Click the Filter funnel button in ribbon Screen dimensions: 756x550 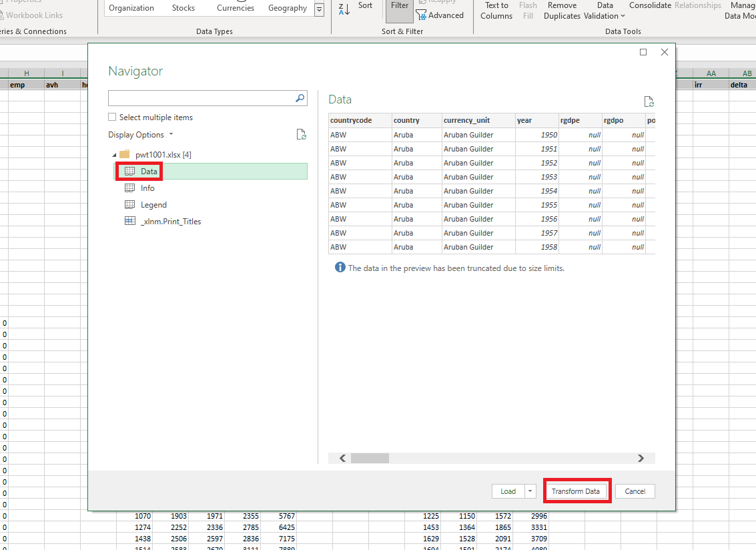[x=399, y=9]
